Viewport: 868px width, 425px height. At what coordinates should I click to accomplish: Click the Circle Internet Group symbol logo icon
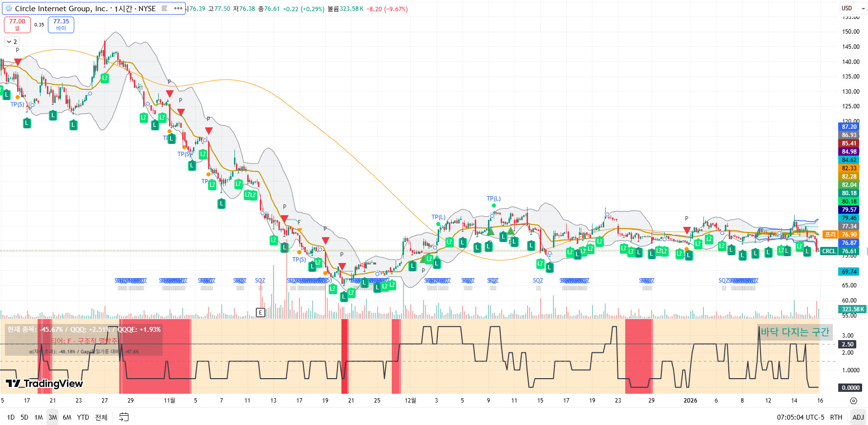point(8,9)
